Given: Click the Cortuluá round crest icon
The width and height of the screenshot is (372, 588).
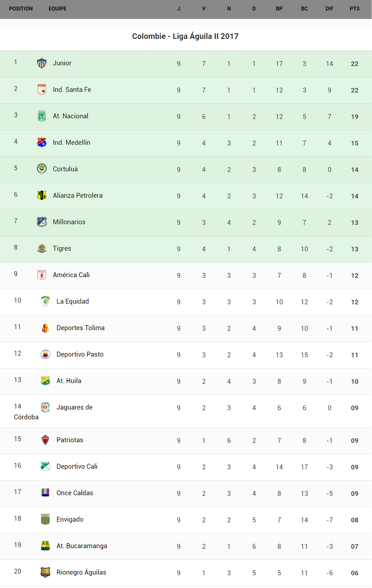Looking at the screenshot, I should tap(42, 169).
